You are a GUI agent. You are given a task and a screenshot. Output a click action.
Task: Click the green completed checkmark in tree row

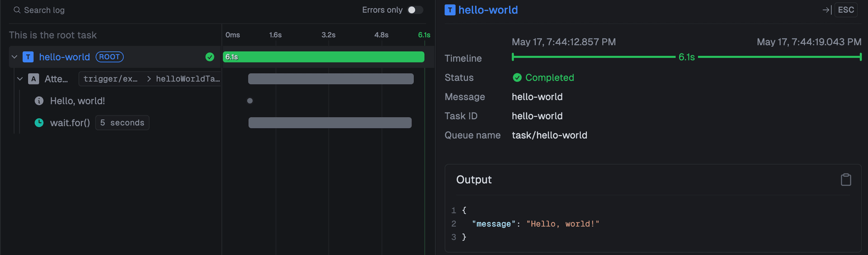(x=210, y=57)
